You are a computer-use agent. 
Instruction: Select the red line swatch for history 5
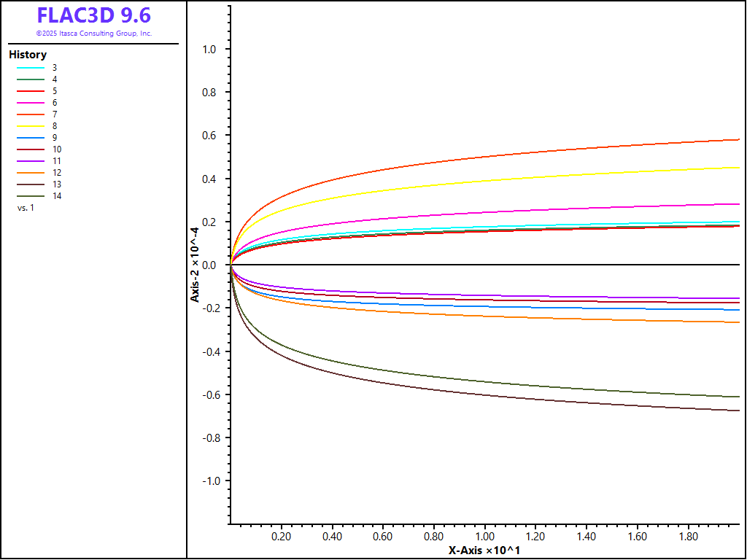[x=31, y=91]
